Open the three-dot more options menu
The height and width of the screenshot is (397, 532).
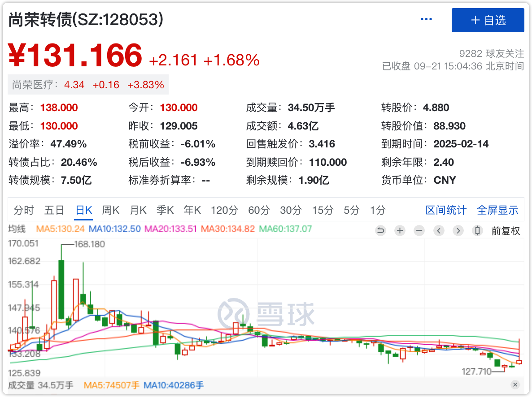(x=426, y=19)
